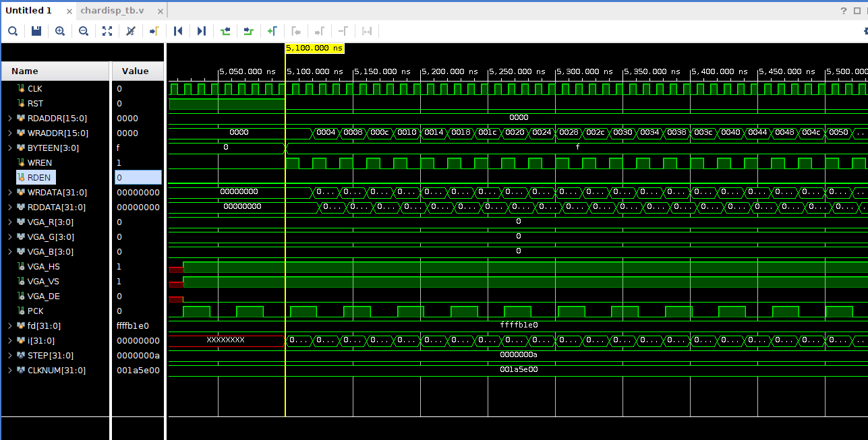Expand the CLKNUM[31:0] signal
Image resolution: width=868 pixels, height=440 pixels.
pos(9,370)
